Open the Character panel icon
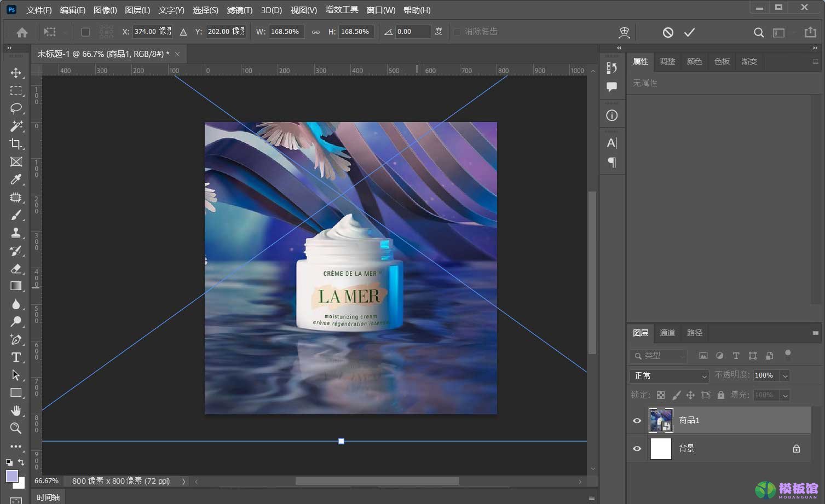This screenshot has height=504, width=825. [x=612, y=143]
